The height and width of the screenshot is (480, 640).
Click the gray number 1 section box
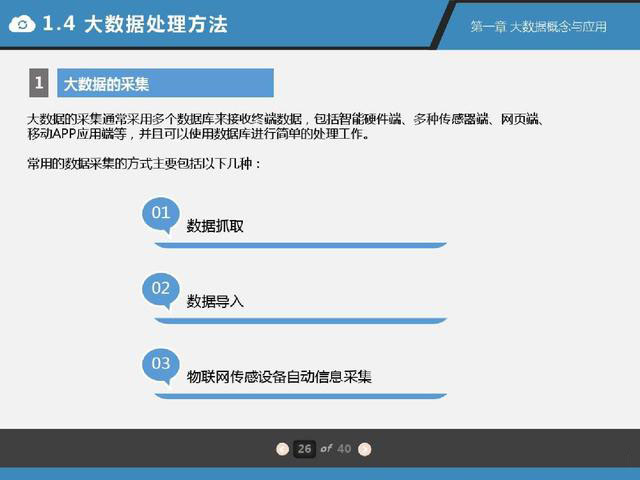pyautogui.click(x=38, y=83)
